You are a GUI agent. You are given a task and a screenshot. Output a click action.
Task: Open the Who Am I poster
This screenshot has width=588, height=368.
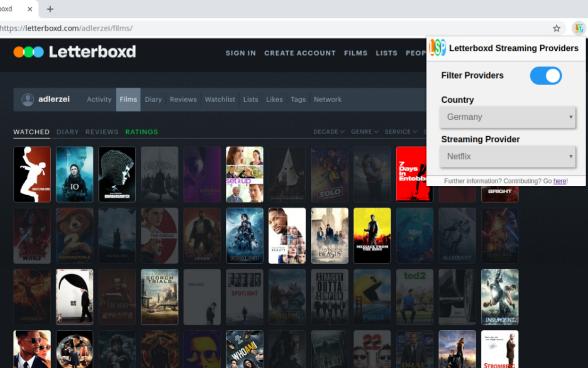coord(245,349)
